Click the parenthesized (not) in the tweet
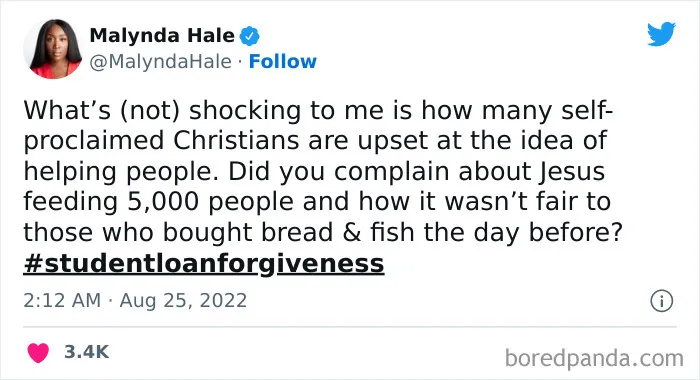700x380 pixels. 150,111
